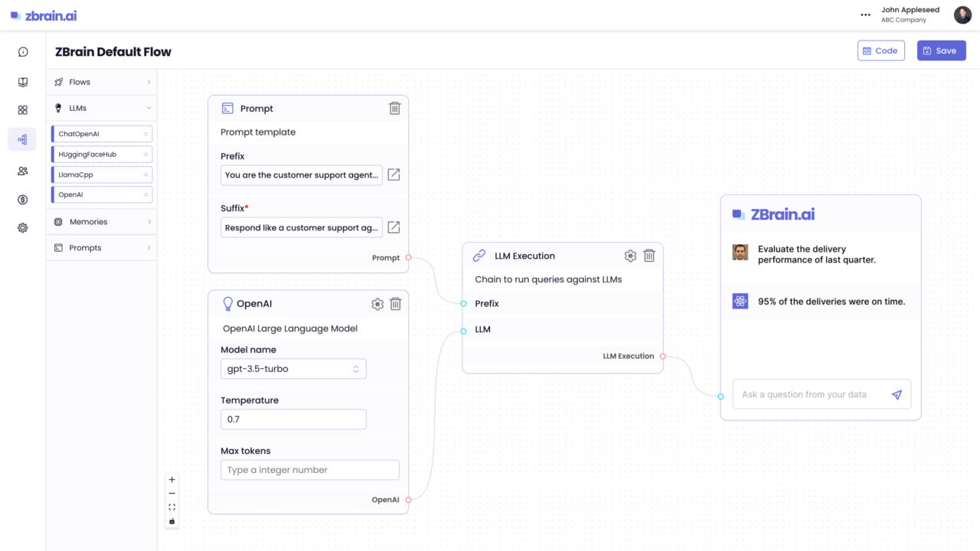Open the settings gear in the sidebar
This screenshot has width=980, height=551.
pyautogui.click(x=22, y=227)
